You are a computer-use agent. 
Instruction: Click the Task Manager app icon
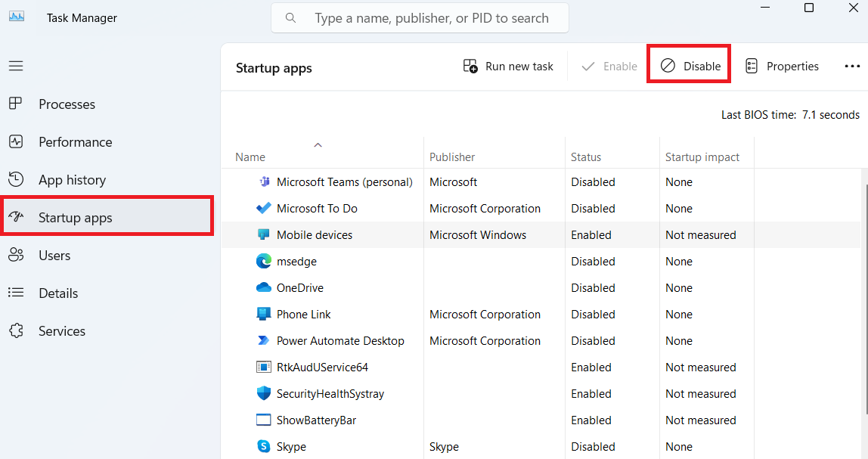click(x=17, y=17)
